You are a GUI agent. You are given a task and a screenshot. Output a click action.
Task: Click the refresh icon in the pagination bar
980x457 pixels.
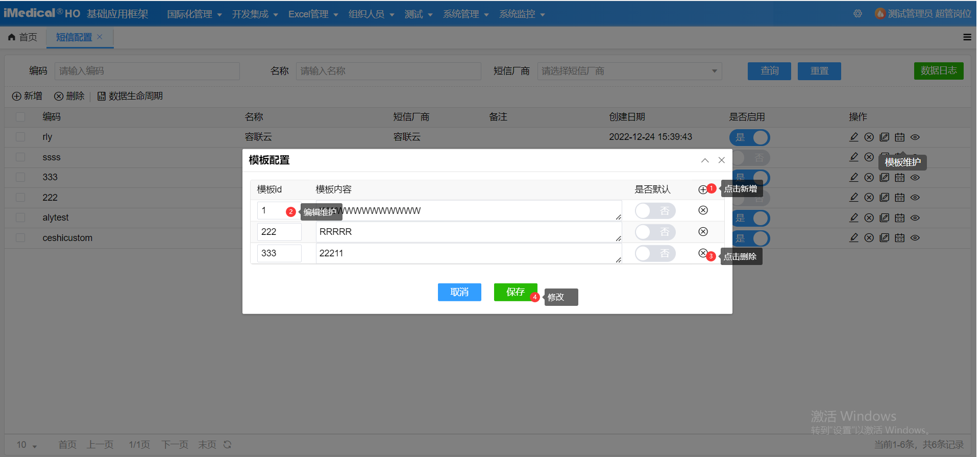tap(227, 445)
